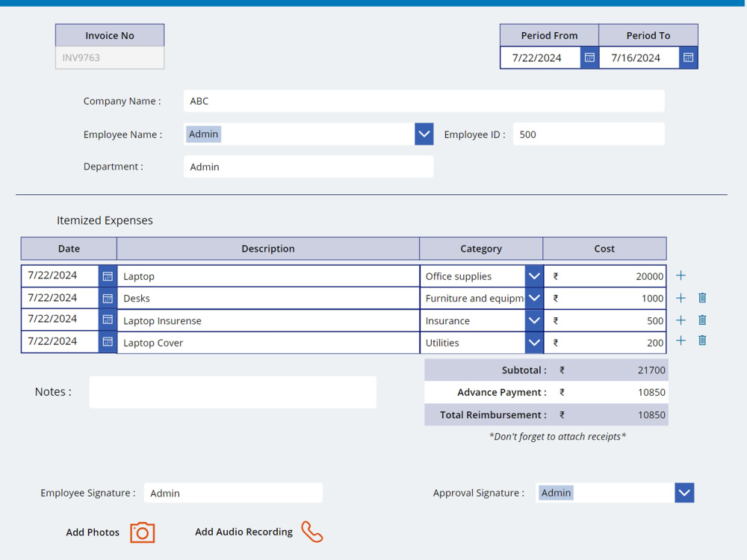Open date calendar for Laptop Insurense row
Screen dimensions: 747x560
108,320
